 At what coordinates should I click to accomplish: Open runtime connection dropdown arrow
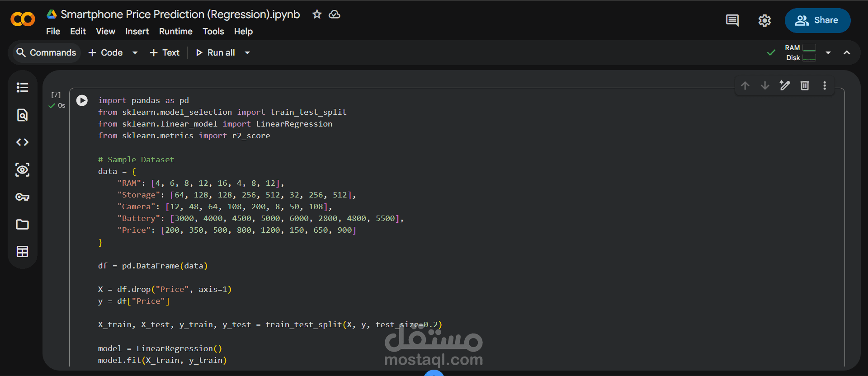[x=828, y=53]
